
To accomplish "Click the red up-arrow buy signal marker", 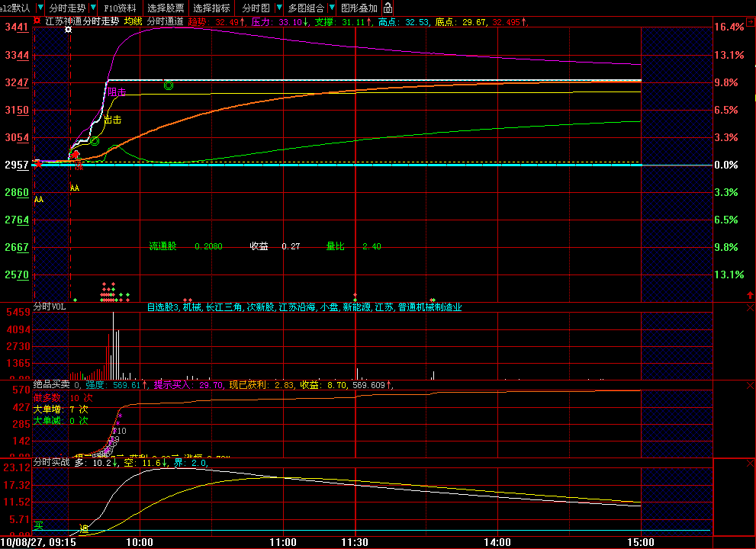I will tap(76, 155).
